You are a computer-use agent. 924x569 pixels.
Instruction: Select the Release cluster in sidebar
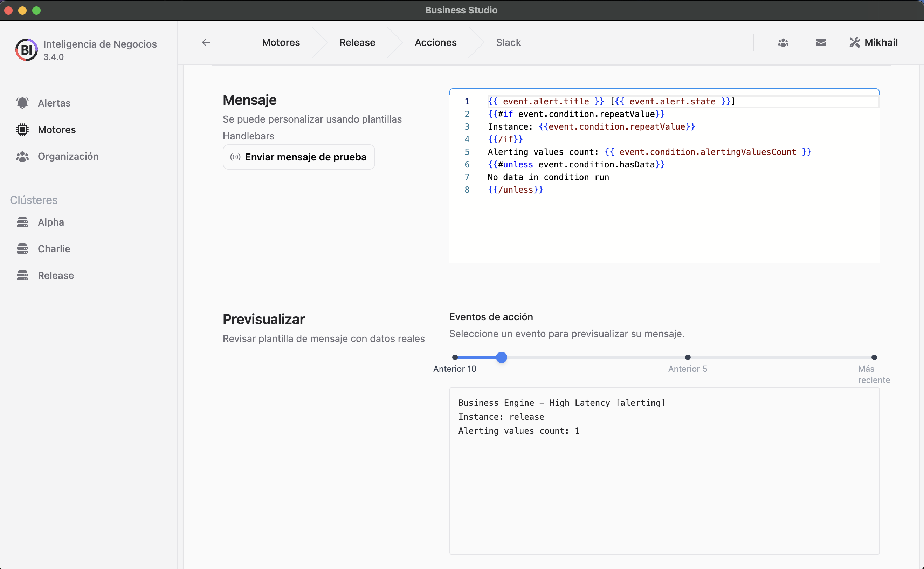coord(56,275)
